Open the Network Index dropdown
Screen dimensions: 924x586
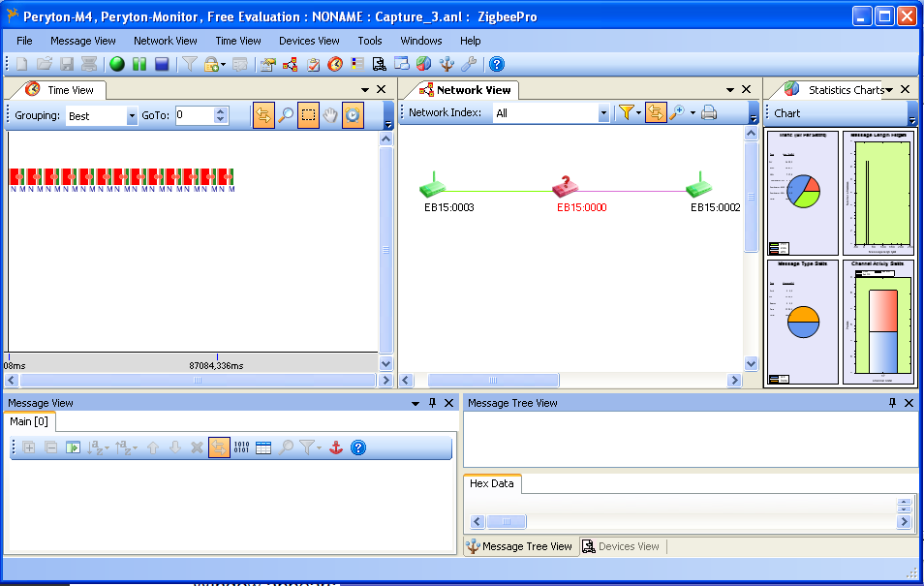pyautogui.click(x=602, y=113)
